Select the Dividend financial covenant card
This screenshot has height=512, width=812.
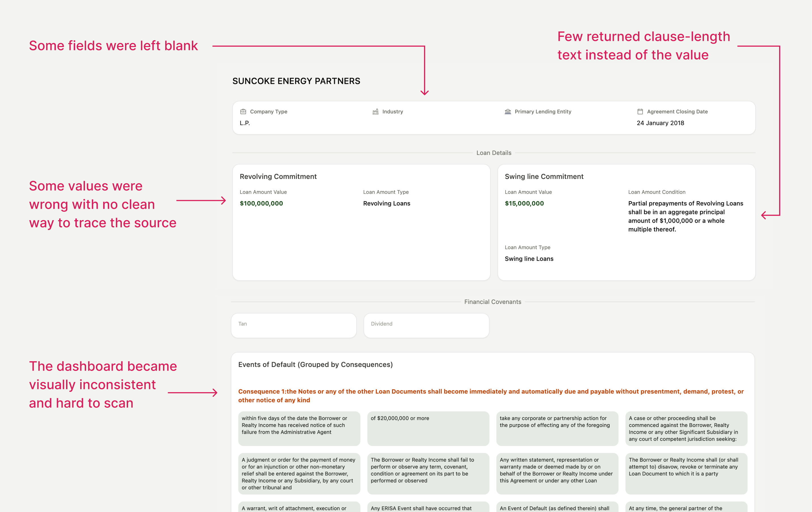[426, 325]
